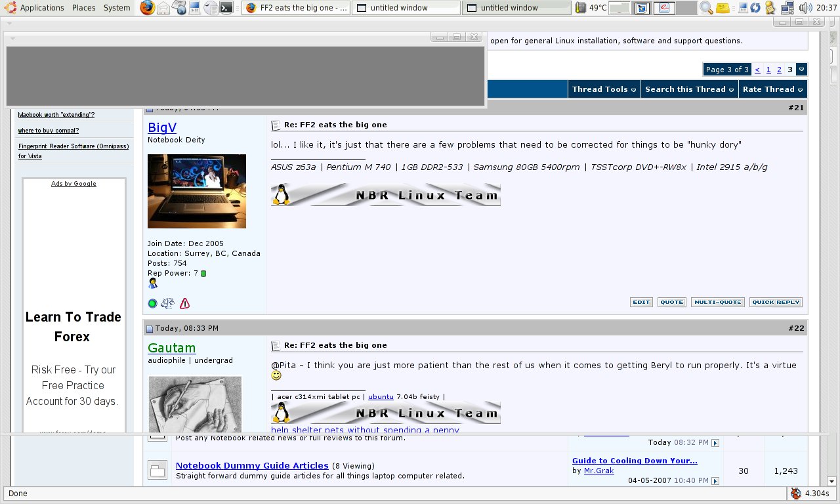This screenshot has height=504, width=840.
Task: Open help shelter pets link
Action: pos(365,430)
